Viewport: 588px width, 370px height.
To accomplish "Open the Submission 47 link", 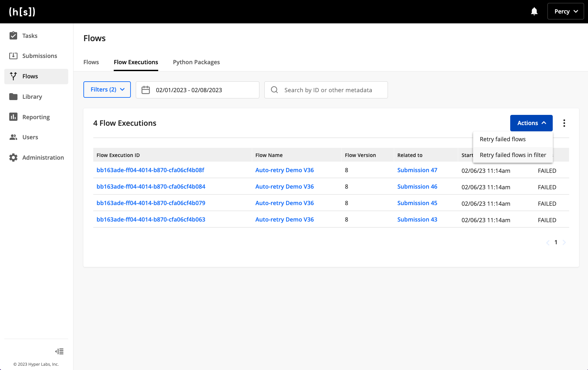I will tap(417, 170).
